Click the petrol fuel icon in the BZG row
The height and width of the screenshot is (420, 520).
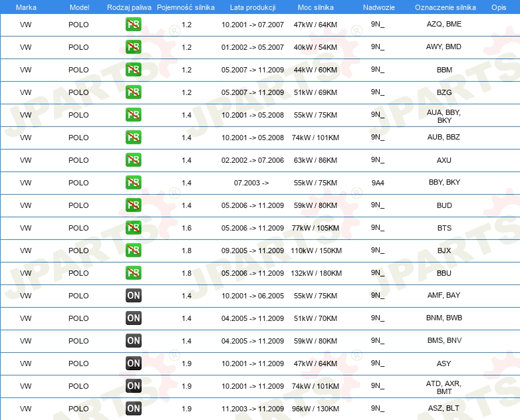coord(133,92)
